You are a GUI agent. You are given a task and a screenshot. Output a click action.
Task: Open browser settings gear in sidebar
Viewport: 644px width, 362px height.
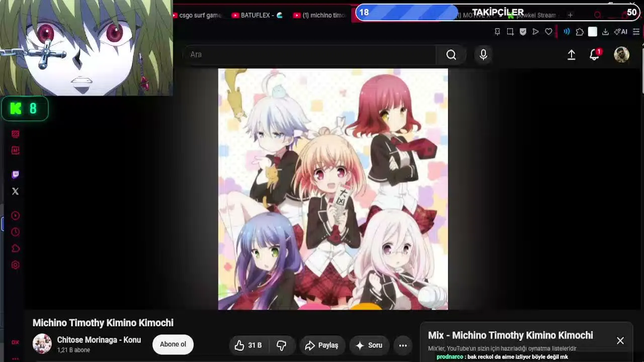[15, 265]
